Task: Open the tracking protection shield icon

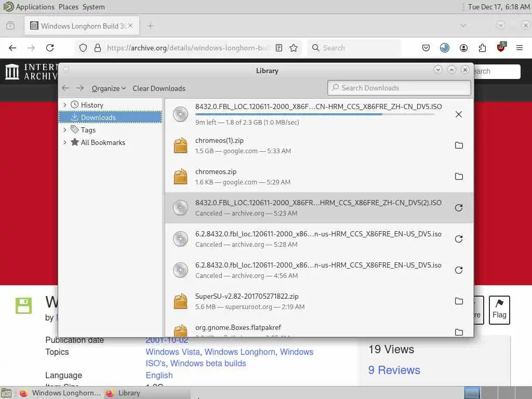Action: 83,48
